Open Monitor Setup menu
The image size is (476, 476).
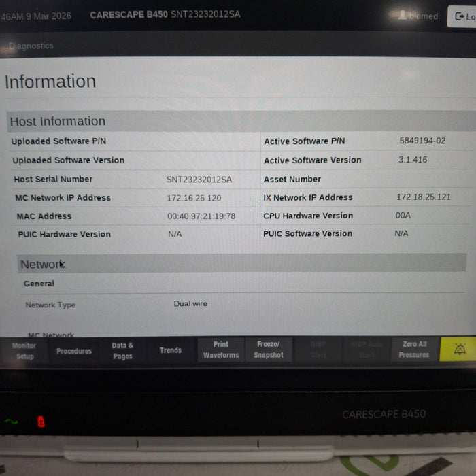[24, 351]
